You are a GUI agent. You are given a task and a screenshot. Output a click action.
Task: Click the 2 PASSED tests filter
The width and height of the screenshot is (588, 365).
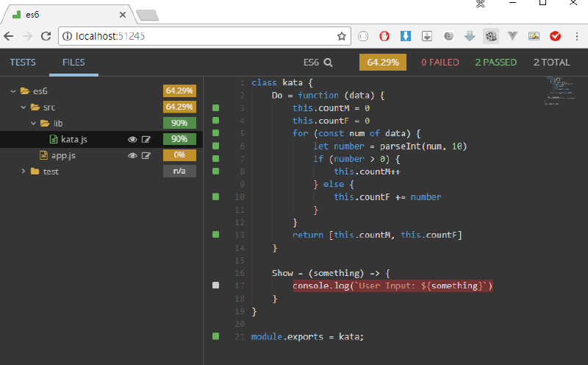(x=495, y=63)
